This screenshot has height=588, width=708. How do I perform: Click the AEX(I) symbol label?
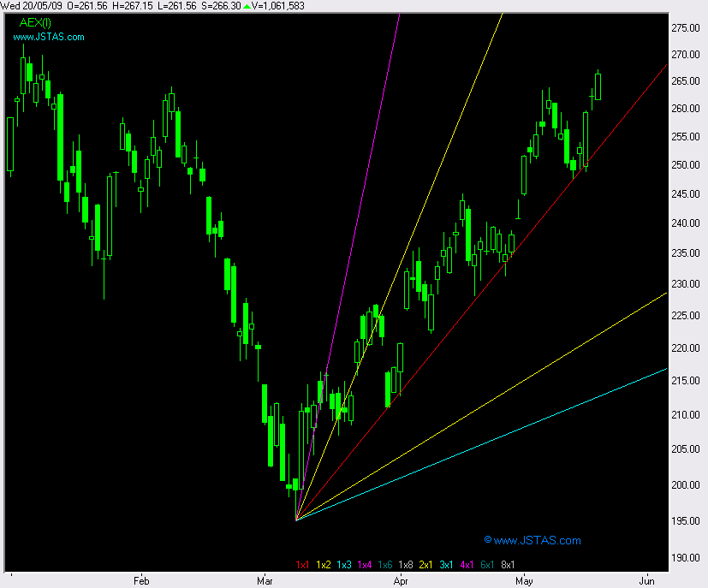(35, 23)
